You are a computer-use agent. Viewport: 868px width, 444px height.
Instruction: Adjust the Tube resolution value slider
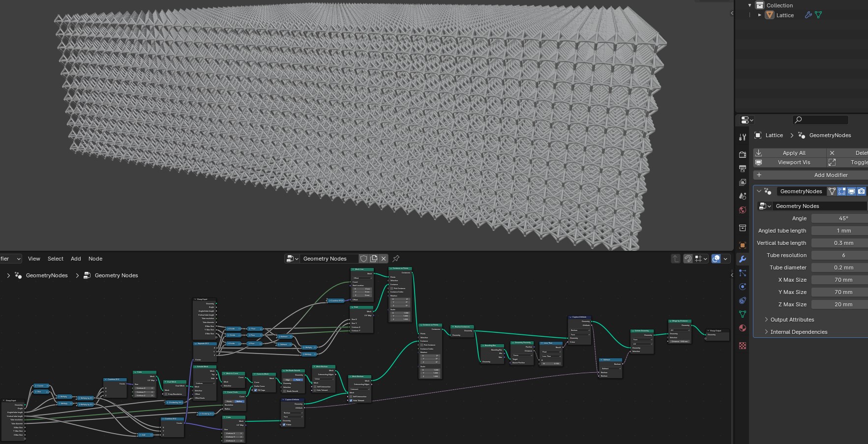pyautogui.click(x=839, y=255)
